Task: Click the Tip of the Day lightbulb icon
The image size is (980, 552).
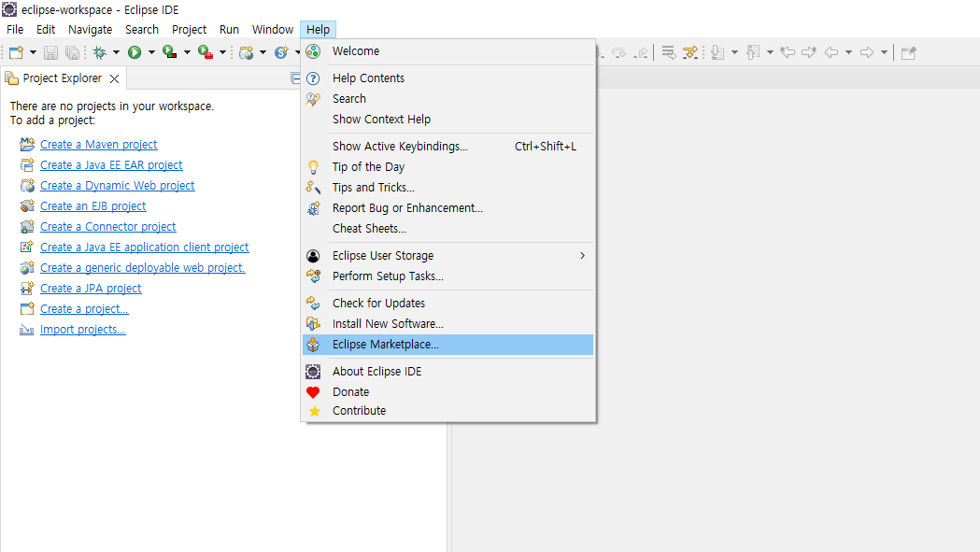Action: 313,167
